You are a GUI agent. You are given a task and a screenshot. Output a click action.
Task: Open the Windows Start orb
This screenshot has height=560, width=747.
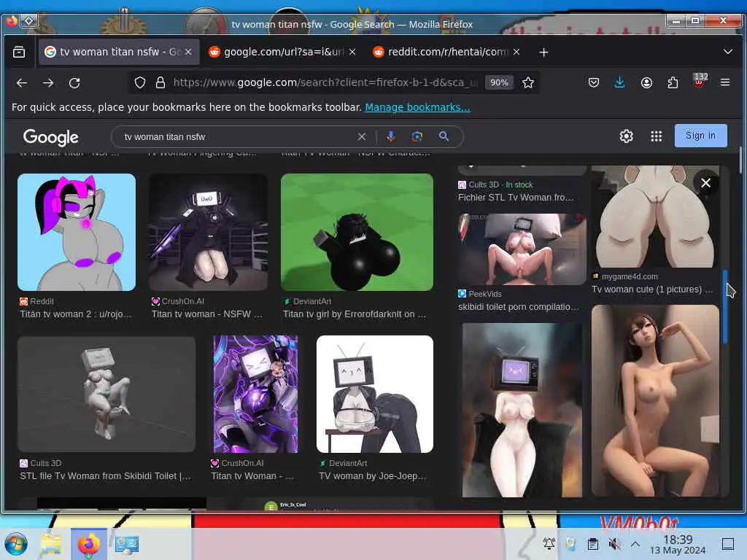pos(16,543)
